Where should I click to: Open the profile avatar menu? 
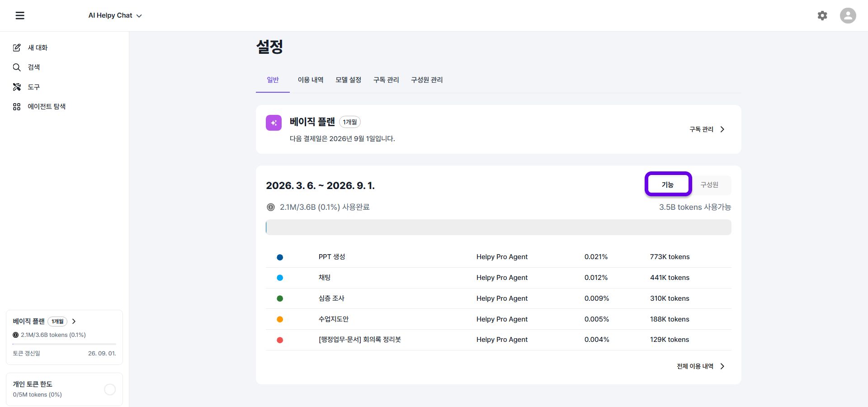pyautogui.click(x=848, y=15)
